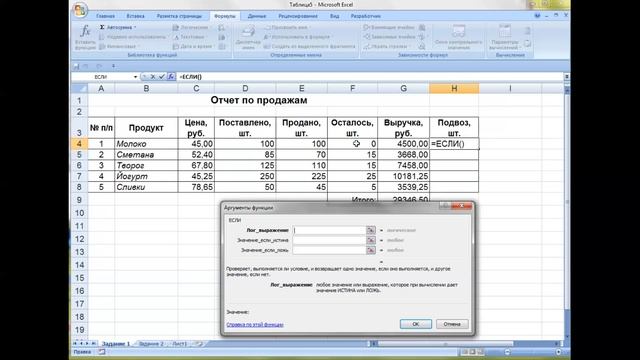The width and height of the screenshot is (640, 360).
Task: Open Справка по этой функции link
Action: click(x=255, y=325)
